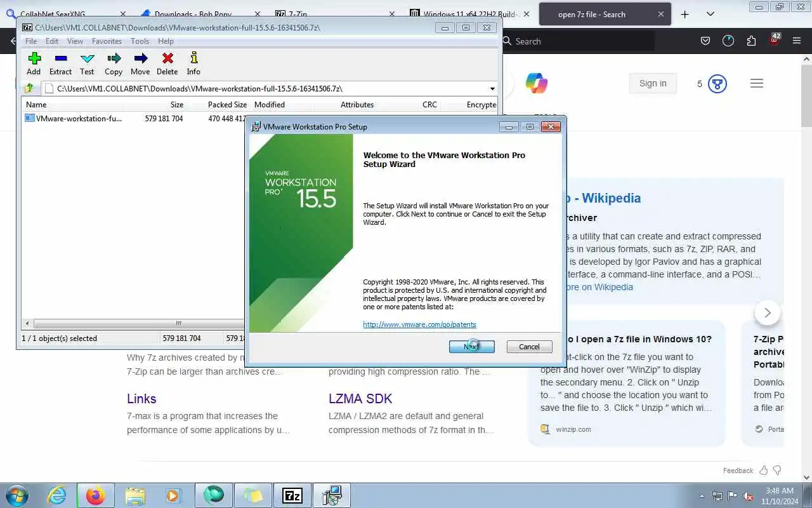Open the View menu in 7-Zip
Viewport: 812px width, 508px height.
coord(75,41)
